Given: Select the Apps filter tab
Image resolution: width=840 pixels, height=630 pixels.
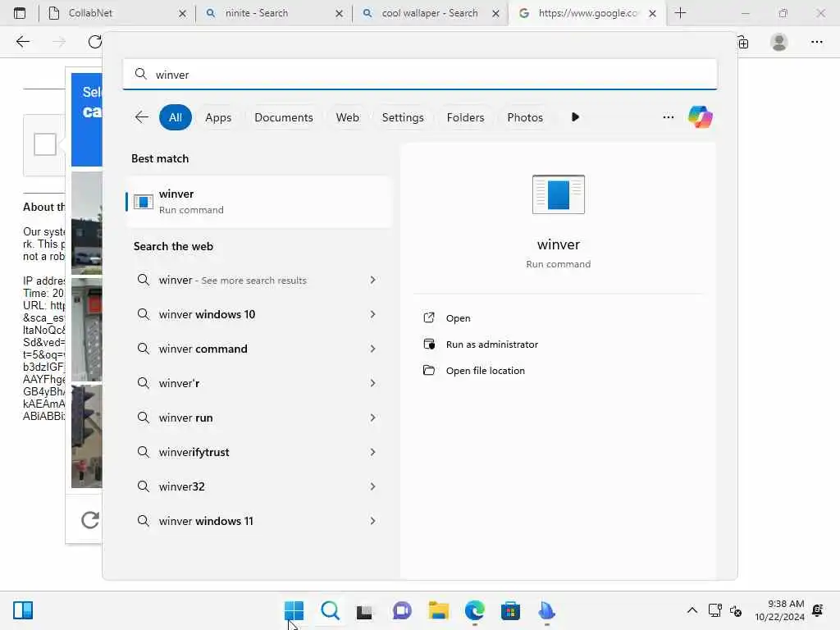Looking at the screenshot, I should tap(218, 117).
